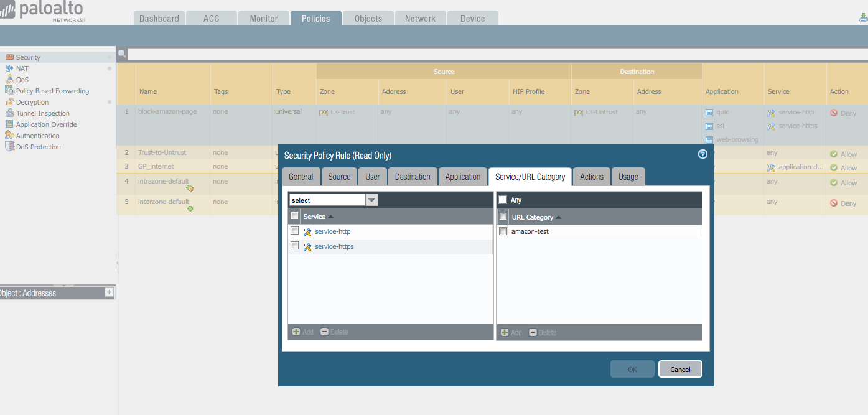Check the amazon-test checkbox
Image resolution: width=868 pixels, height=415 pixels.
[x=503, y=231]
